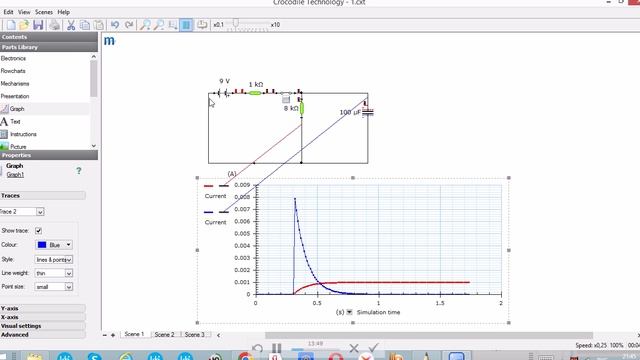Select the zoom-to-area tool icon
Image resolution: width=640 pixels, height=360 pixels.
(x=173, y=25)
